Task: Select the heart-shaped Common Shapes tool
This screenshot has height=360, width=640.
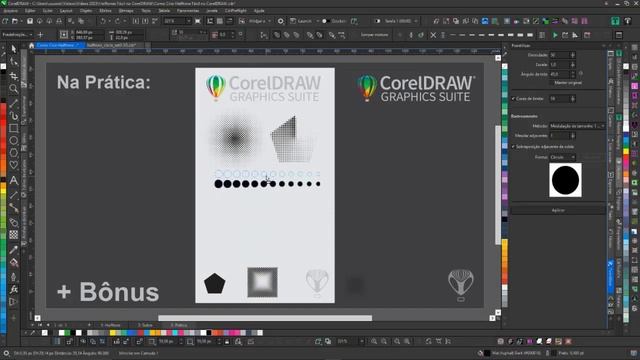Action: click(13, 165)
